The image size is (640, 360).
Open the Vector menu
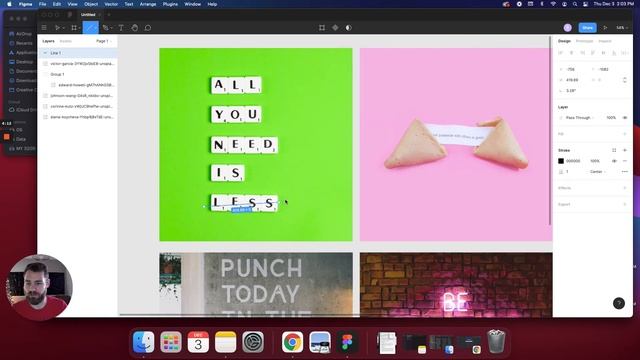[x=111, y=4]
